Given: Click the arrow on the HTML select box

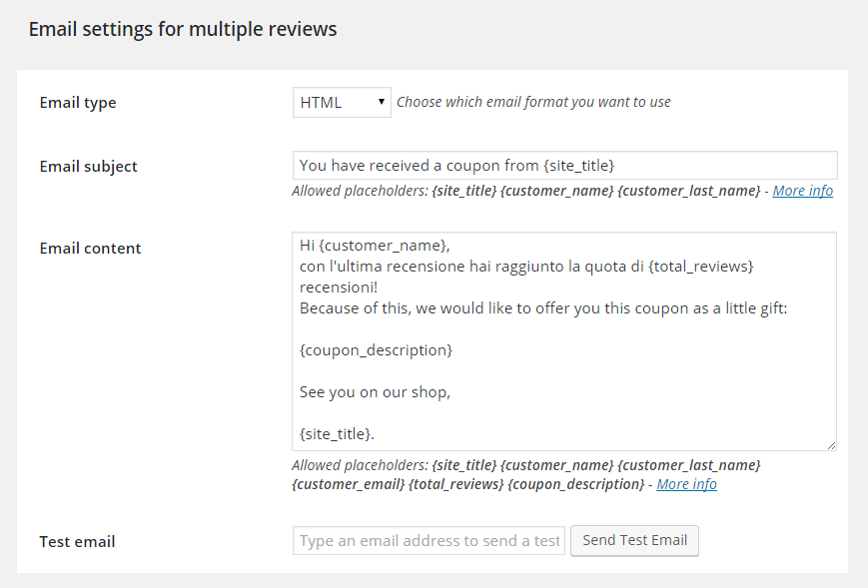Looking at the screenshot, I should 381,102.
